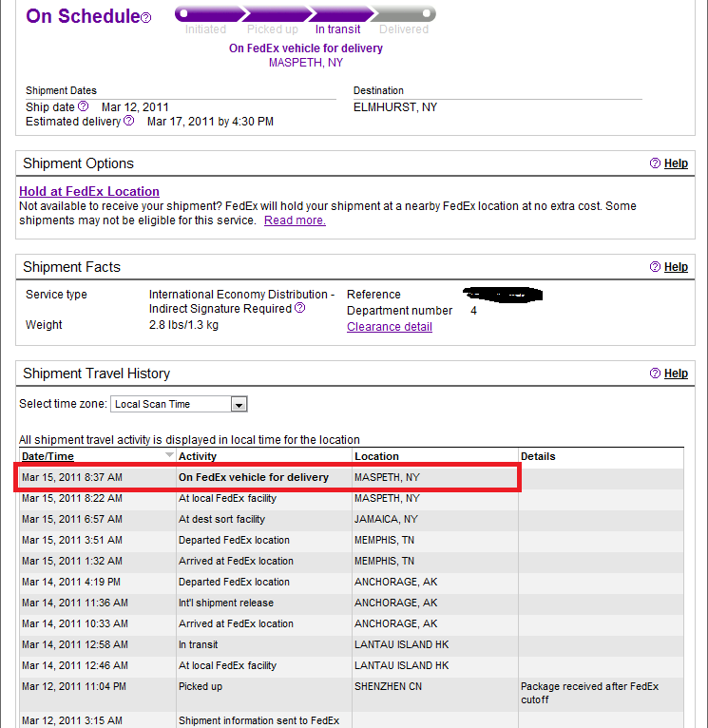The image size is (708, 728).
Task: Click the time zone dropdown arrow button
Action: pyautogui.click(x=239, y=405)
